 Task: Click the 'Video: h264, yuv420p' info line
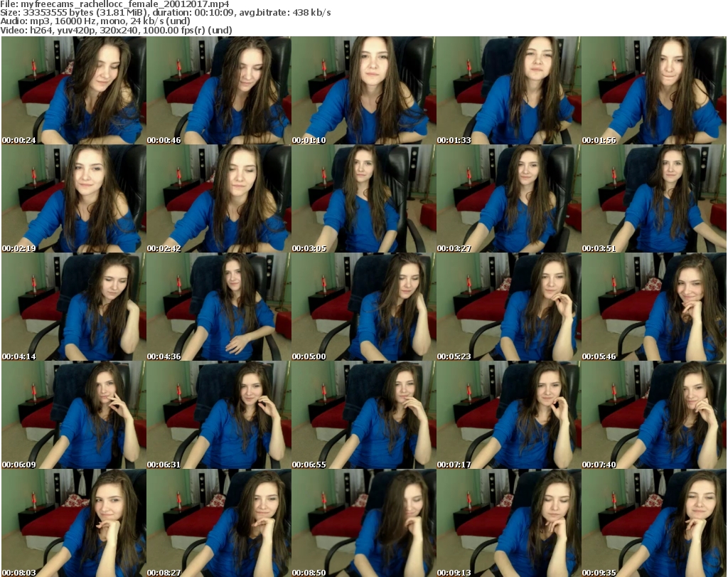click(116, 30)
